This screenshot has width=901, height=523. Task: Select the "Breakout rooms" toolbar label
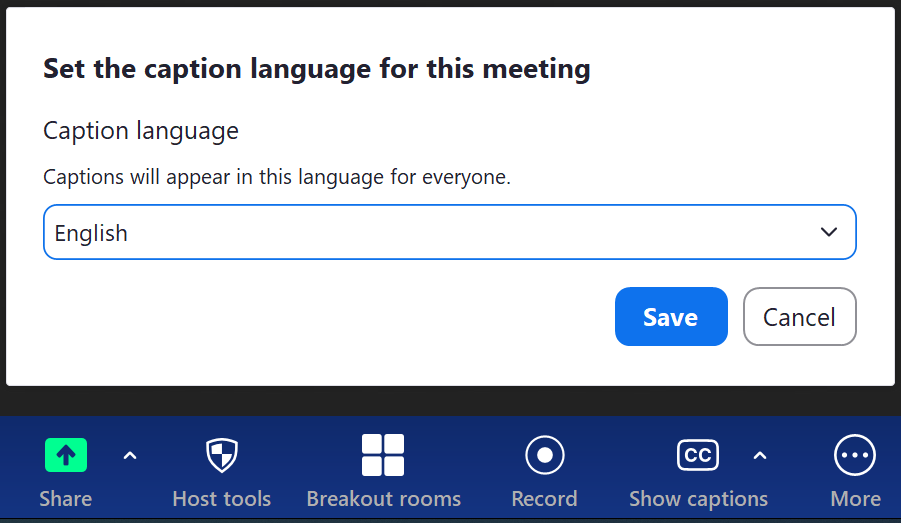pos(383,499)
